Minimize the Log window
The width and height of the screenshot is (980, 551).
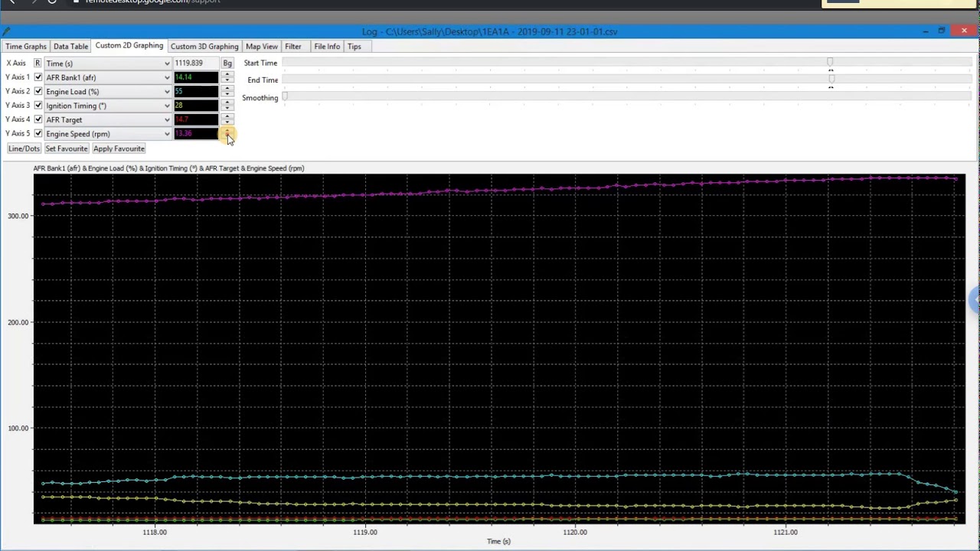pyautogui.click(x=926, y=31)
